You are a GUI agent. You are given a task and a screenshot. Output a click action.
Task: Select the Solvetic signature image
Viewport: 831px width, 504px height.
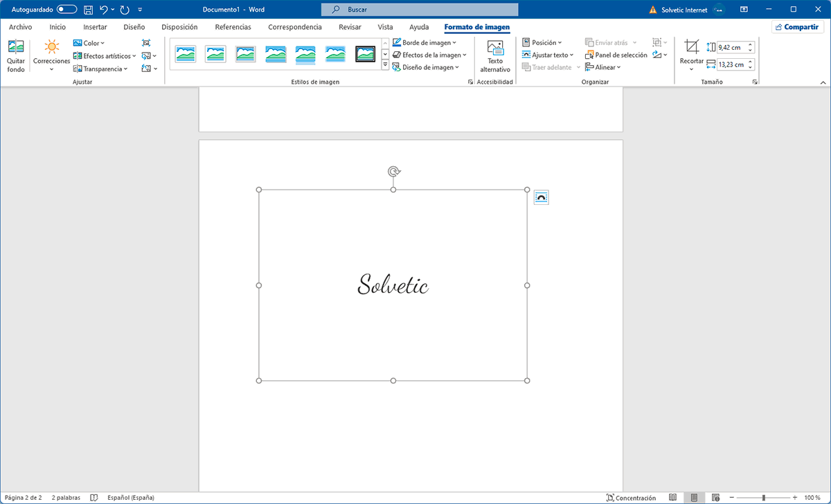click(393, 285)
